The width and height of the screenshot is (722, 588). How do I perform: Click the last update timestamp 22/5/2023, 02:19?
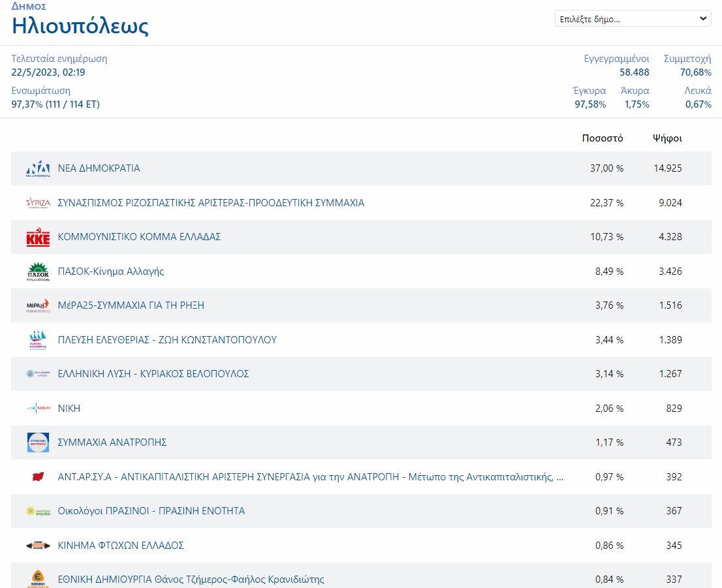tap(48, 72)
